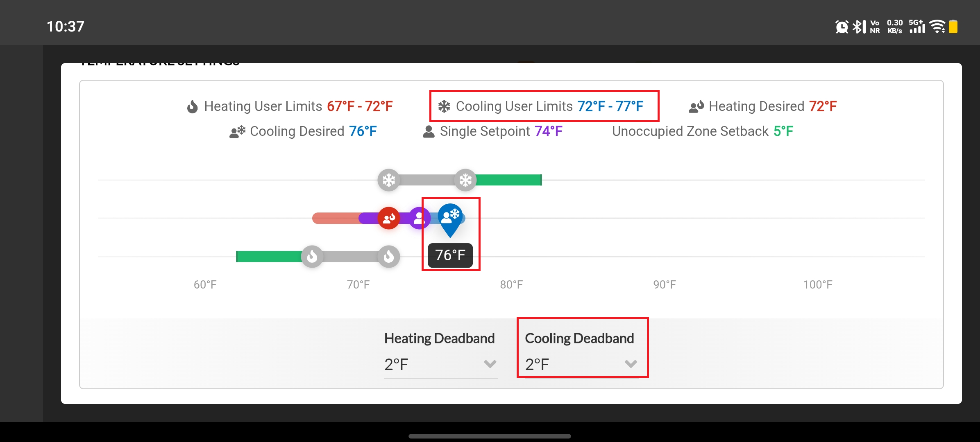Click the person-snowflake icon beside Cooling Desired
Viewport: 980px width, 442px height.
pos(238,131)
